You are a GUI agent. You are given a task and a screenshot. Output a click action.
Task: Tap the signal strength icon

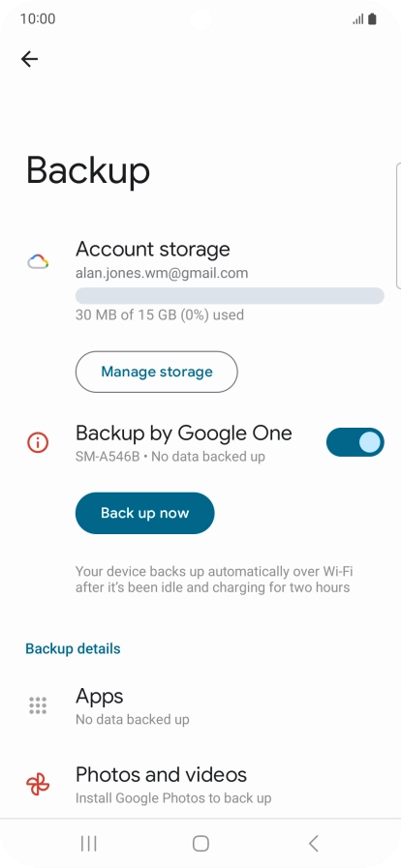pos(357,19)
